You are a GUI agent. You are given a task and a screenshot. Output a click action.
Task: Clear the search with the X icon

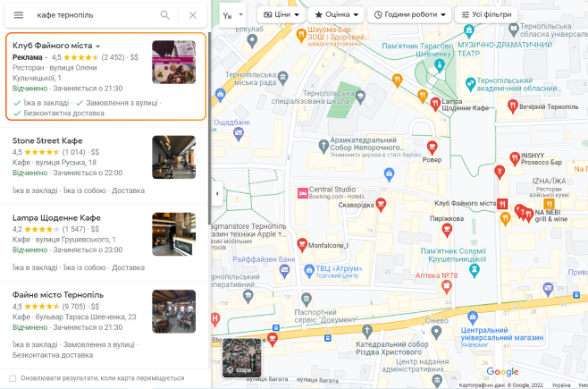coord(193,15)
